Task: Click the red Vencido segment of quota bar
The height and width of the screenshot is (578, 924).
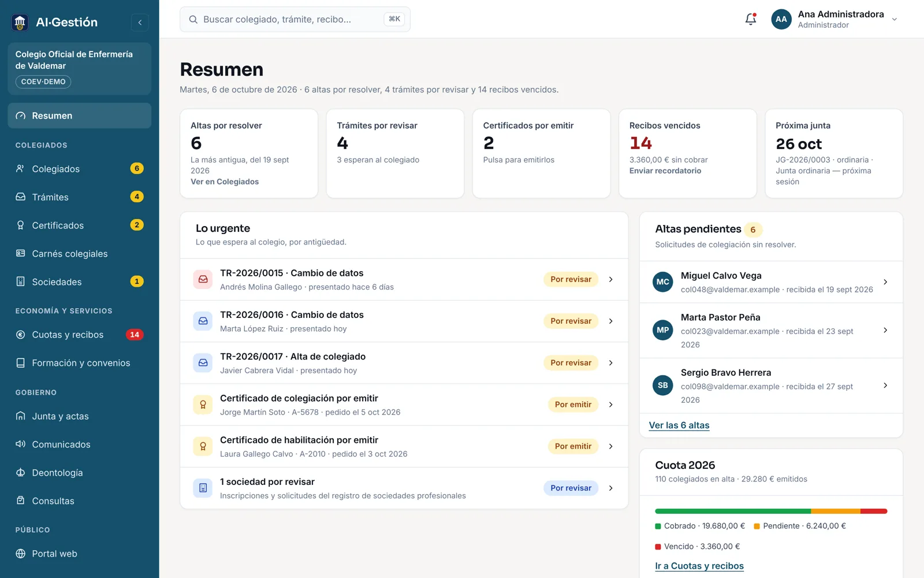Action: (874, 512)
